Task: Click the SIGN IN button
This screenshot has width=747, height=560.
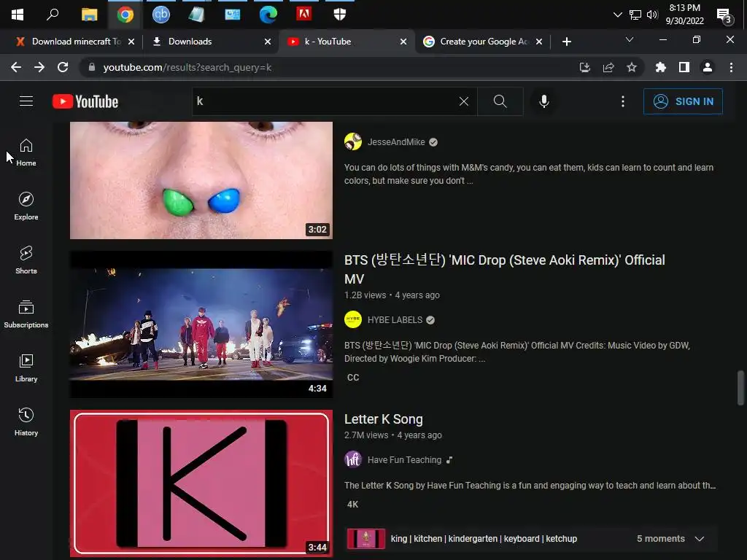Action: 683,101
